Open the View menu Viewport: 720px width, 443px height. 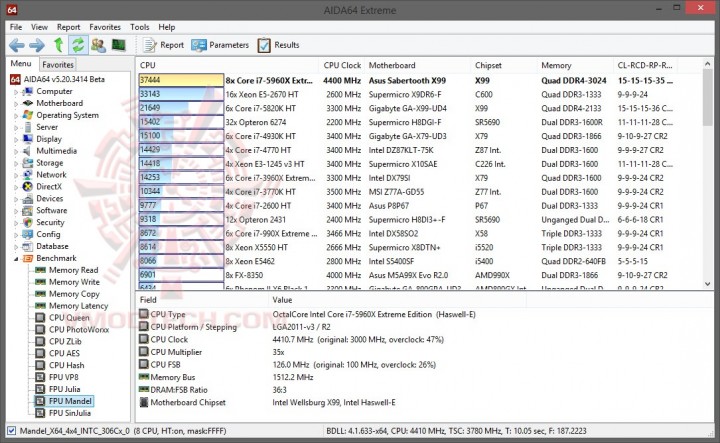pos(39,27)
